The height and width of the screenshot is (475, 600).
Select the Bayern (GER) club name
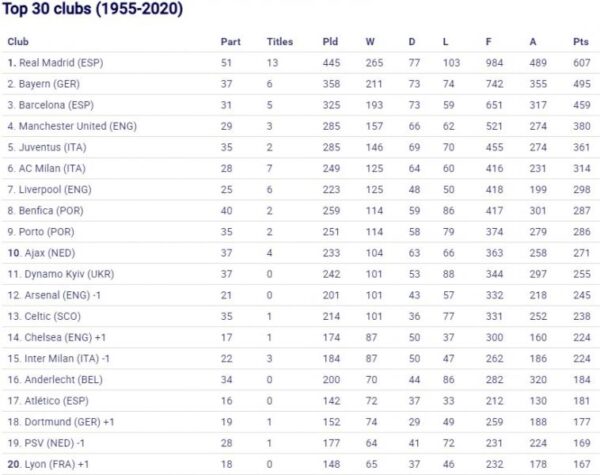pyautogui.click(x=51, y=84)
